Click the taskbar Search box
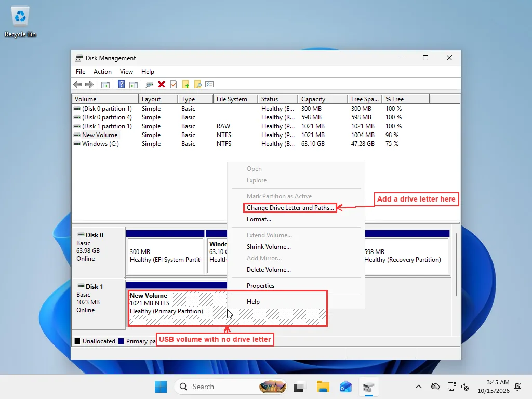 pyautogui.click(x=231, y=387)
